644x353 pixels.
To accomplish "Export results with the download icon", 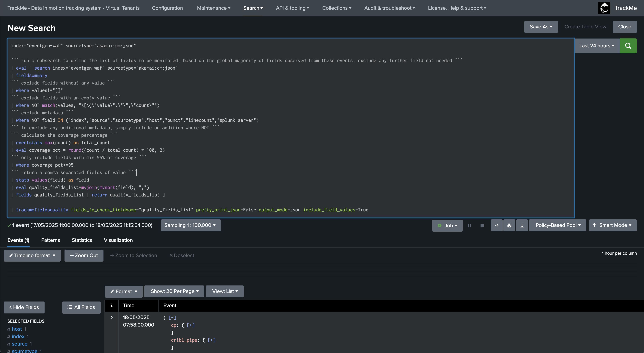I will [x=522, y=225].
